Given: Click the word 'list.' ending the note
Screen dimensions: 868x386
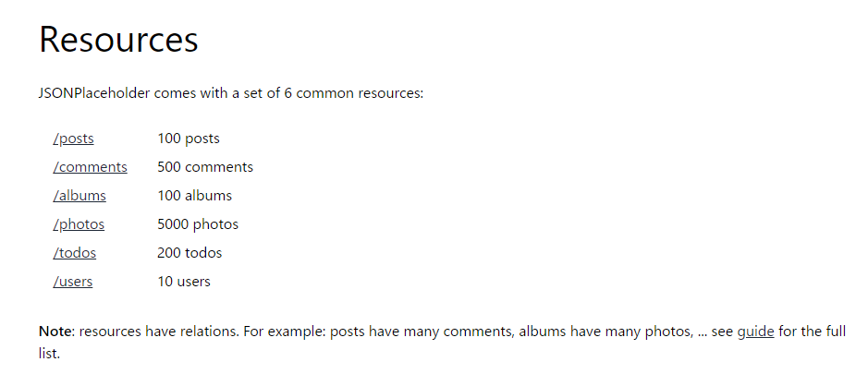Looking at the screenshot, I should (x=49, y=354).
